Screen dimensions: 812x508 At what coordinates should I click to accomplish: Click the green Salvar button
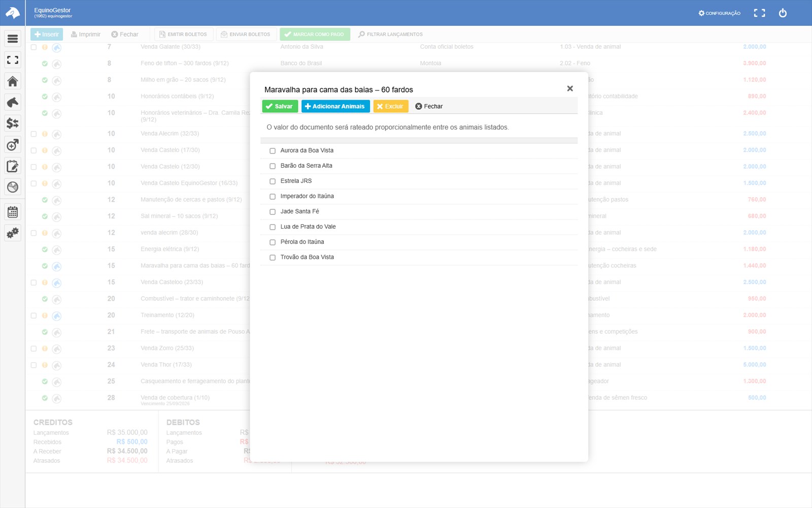click(x=280, y=106)
